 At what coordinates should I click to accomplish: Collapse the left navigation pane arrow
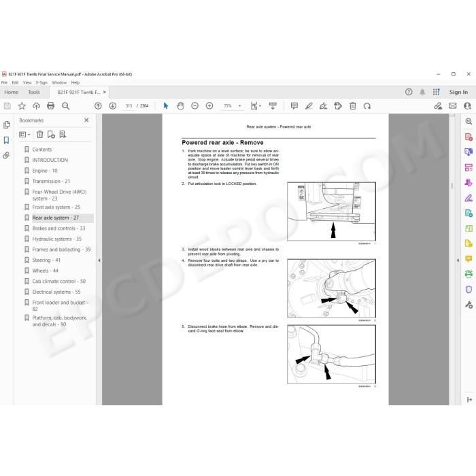pos(99,260)
